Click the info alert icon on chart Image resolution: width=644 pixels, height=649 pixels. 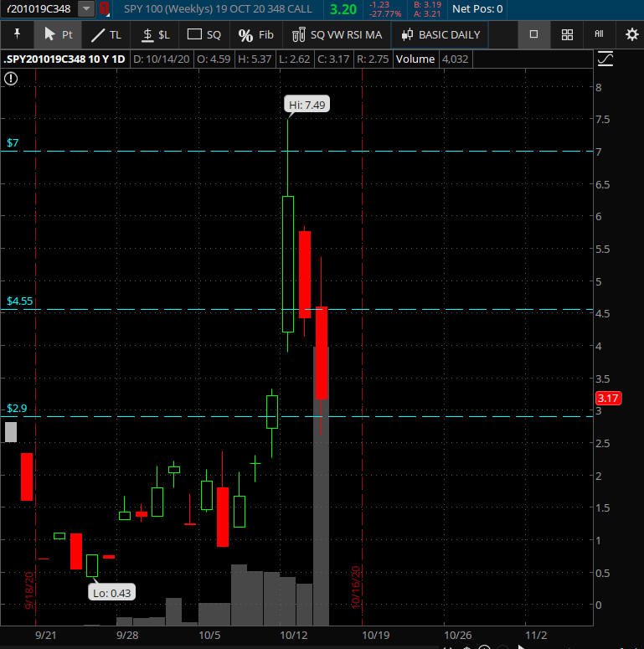coord(11,79)
